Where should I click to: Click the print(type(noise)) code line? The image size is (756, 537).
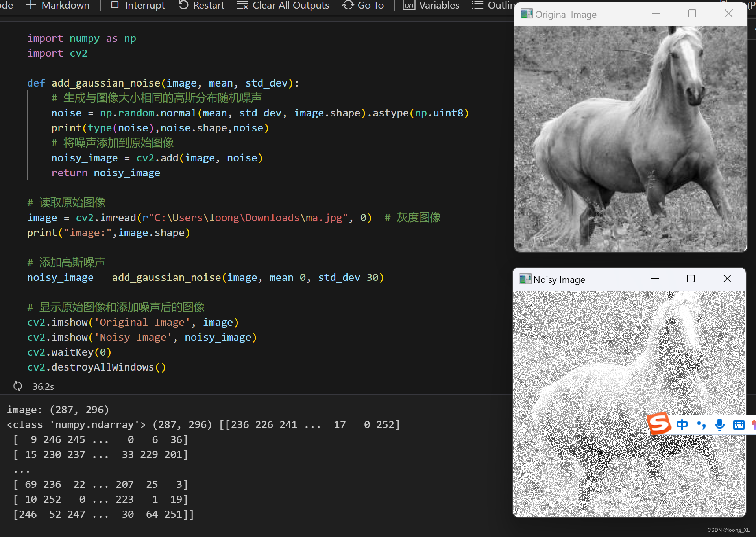pos(160,128)
